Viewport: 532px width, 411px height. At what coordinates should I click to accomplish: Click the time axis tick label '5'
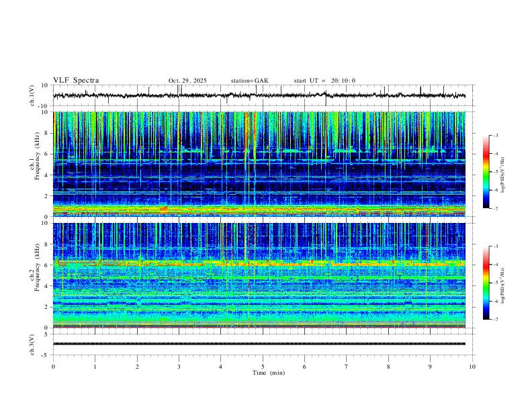263,367
